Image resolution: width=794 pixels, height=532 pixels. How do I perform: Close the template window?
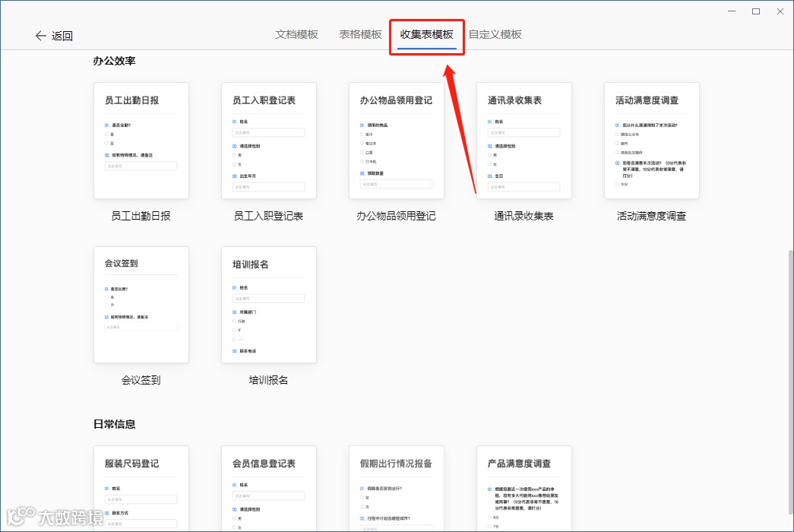click(x=780, y=11)
